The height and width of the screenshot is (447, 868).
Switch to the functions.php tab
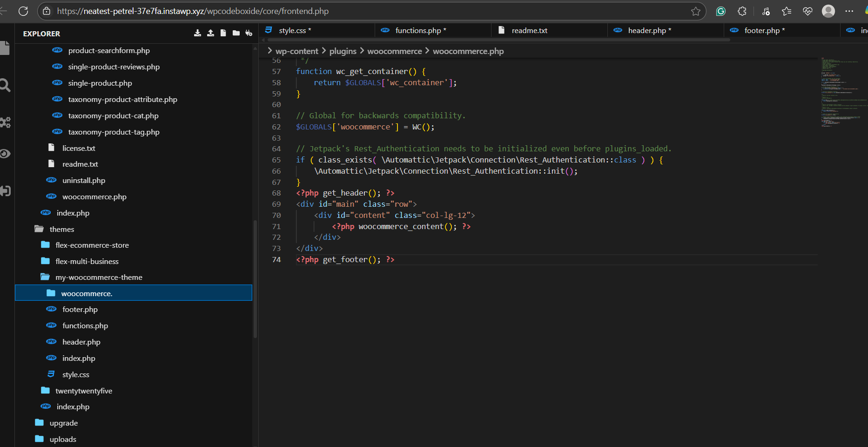pyautogui.click(x=433, y=30)
